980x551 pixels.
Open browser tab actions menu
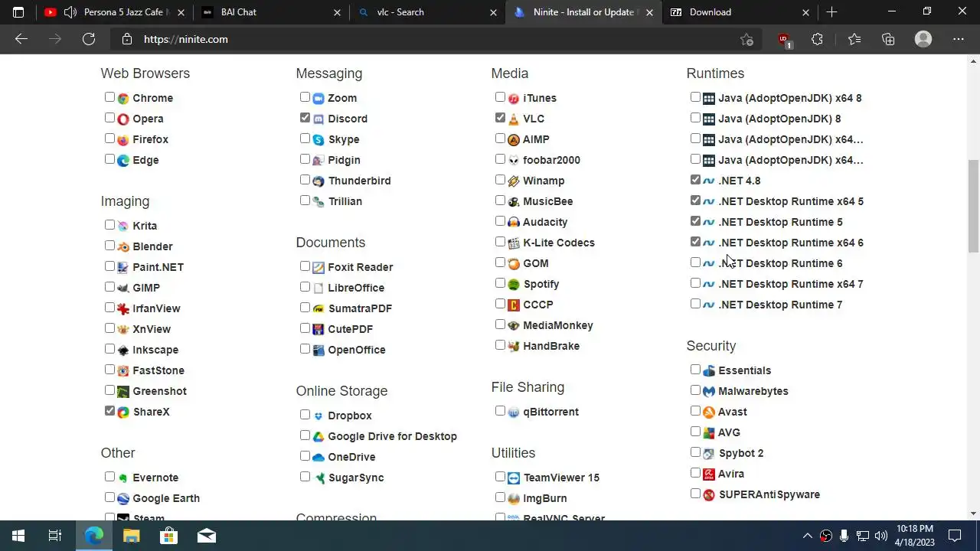18,12
